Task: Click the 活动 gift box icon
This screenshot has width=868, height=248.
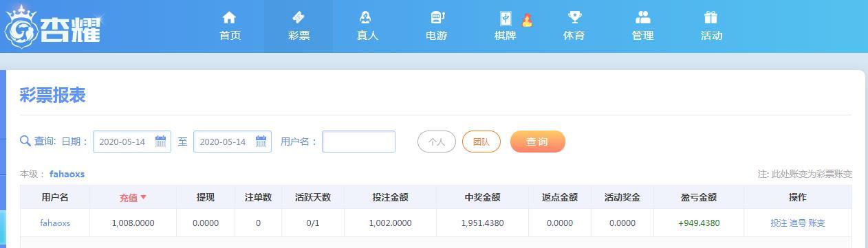Action: tap(711, 17)
